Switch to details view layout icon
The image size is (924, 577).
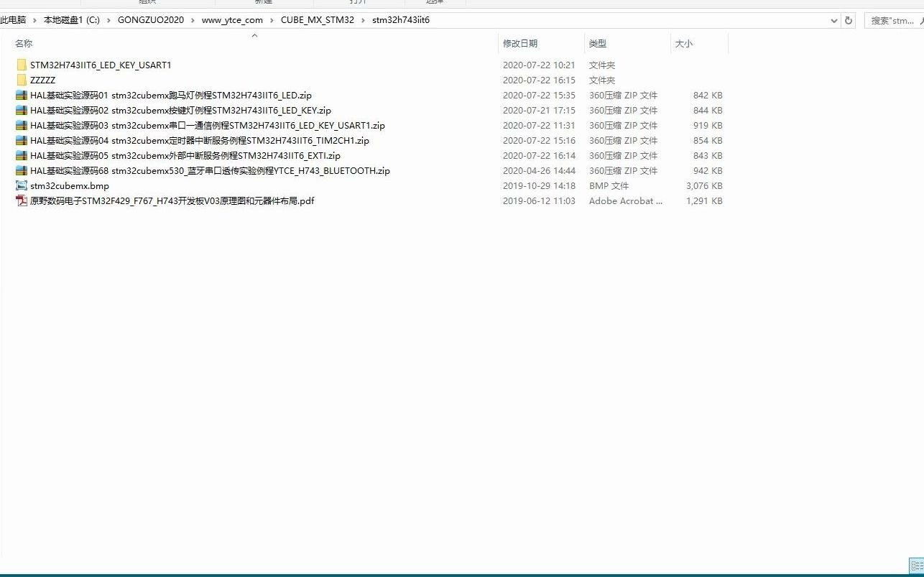[916, 566]
